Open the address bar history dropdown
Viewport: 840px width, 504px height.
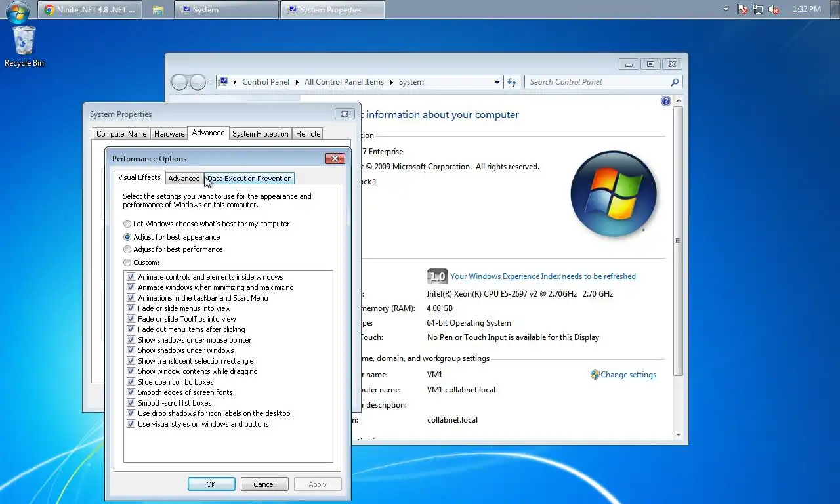pyautogui.click(x=497, y=82)
